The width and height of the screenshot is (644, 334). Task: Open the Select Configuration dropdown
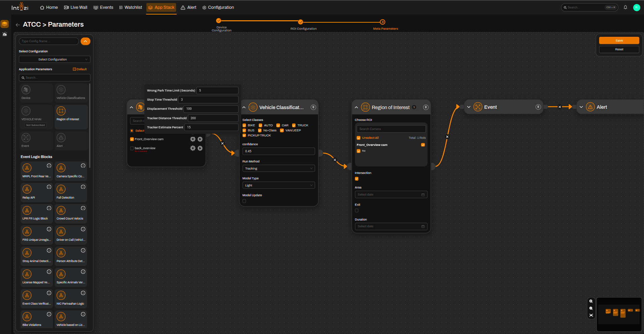pyautogui.click(x=55, y=59)
